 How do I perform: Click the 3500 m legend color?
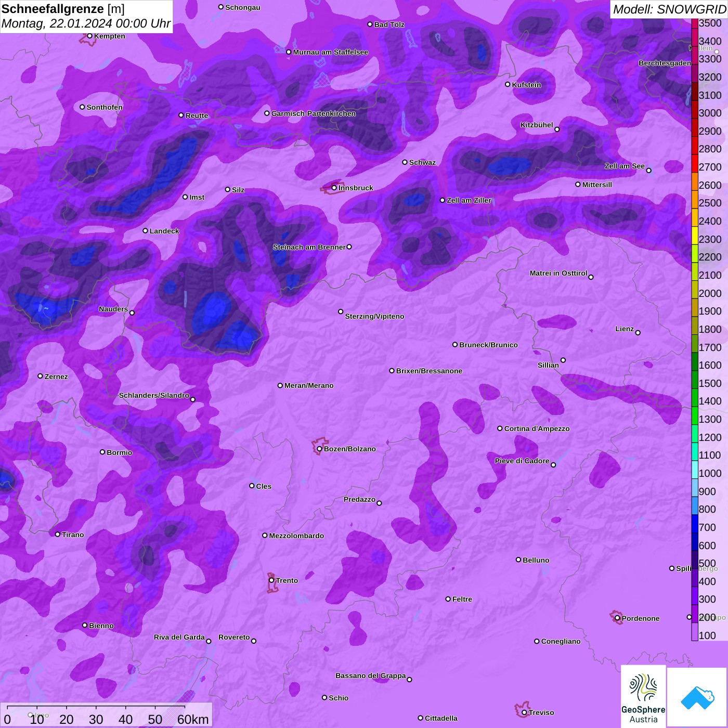pyautogui.click(x=694, y=23)
